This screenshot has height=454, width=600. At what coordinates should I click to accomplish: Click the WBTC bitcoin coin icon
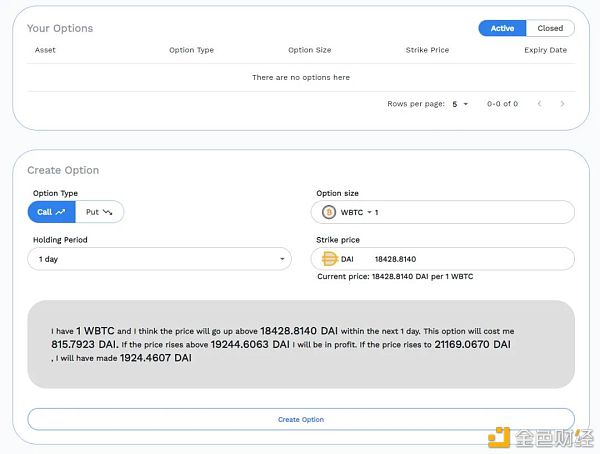point(329,212)
